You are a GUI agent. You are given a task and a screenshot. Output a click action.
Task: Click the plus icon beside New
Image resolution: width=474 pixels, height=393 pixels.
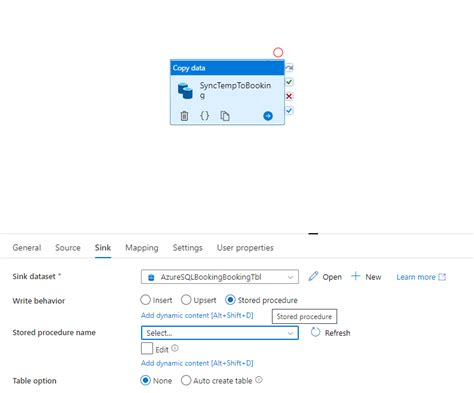[x=355, y=276]
